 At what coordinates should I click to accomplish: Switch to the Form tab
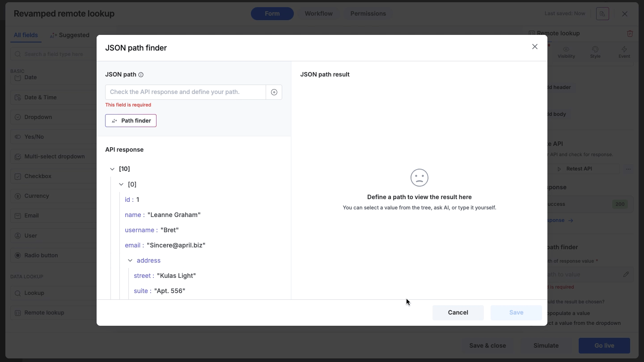point(272,13)
